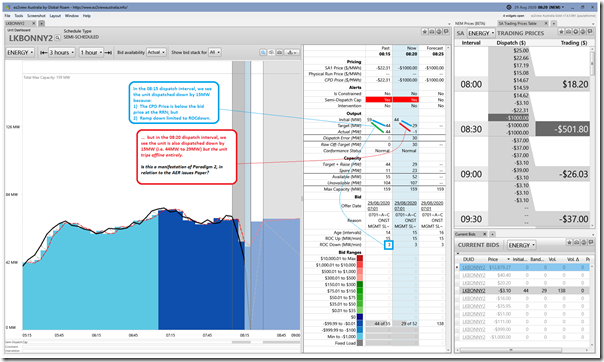Click the blue zoom icon above the chart
The width and height of the screenshot is (604, 362).
[263, 52]
